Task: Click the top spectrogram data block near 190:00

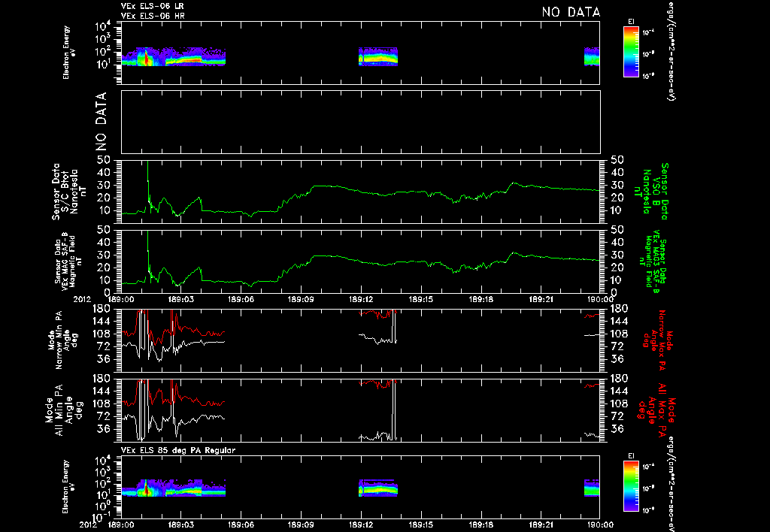Action: pyautogui.click(x=592, y=56)
